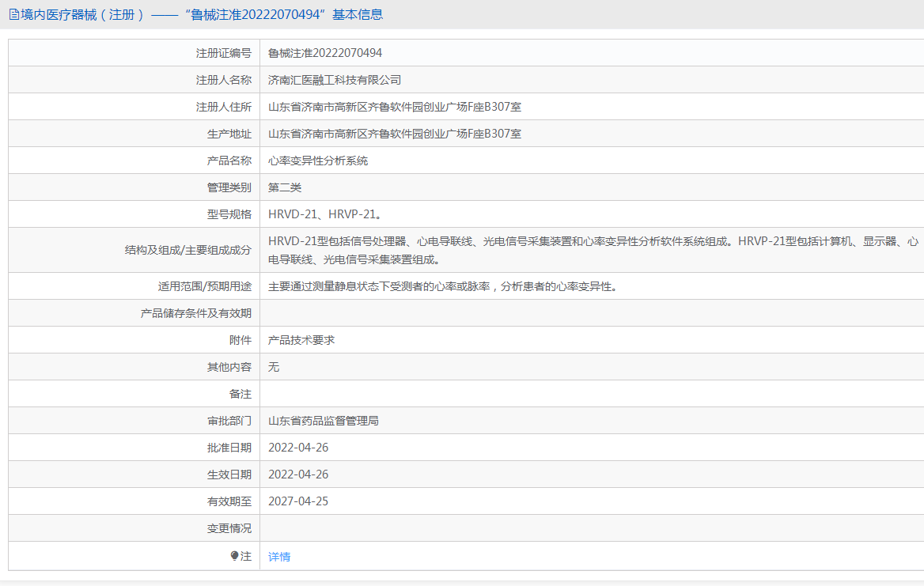Screen dimensions: 924x586
Task: Click the company name 济南汇医融工科技有限公司
Action: click(x=334, y=80)
